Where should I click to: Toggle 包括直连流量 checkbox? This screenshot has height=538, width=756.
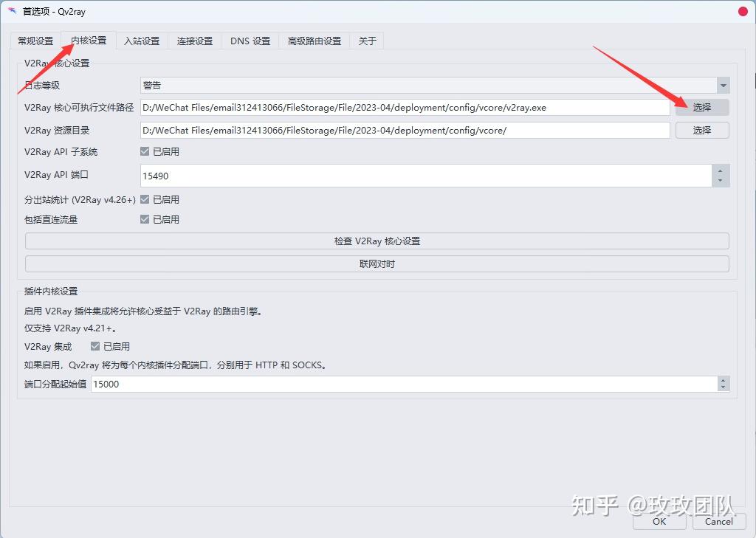[x=145, y=219]
